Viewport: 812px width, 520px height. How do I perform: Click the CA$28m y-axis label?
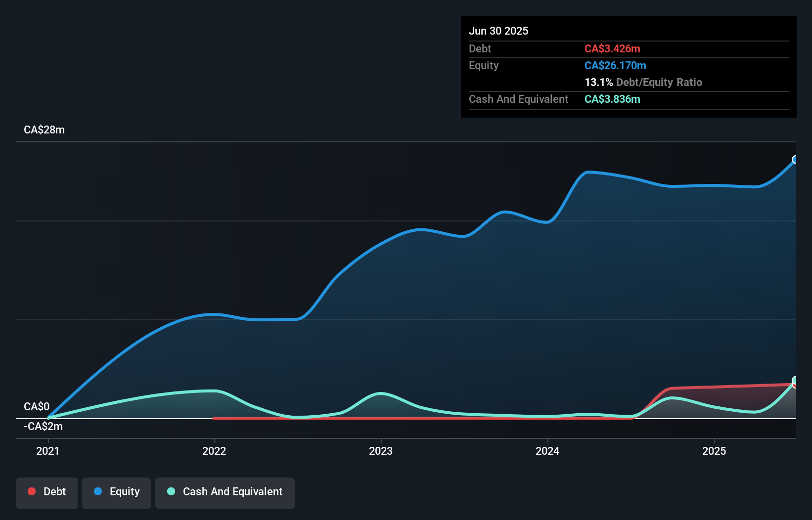tap(45, 130)
